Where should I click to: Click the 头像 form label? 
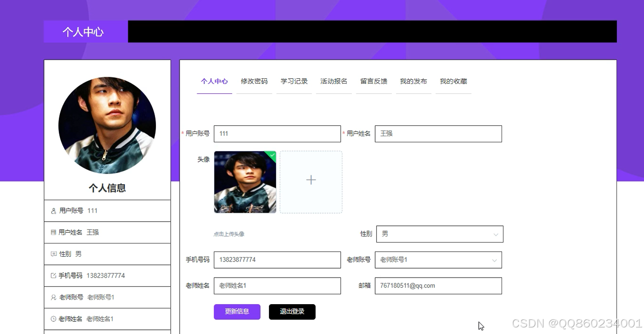click(204, 160)
